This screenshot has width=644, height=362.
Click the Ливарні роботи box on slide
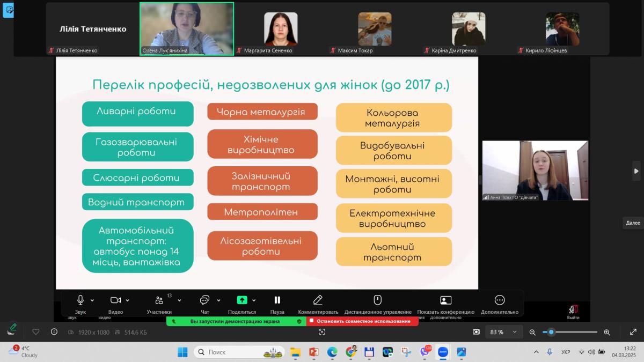137,113
